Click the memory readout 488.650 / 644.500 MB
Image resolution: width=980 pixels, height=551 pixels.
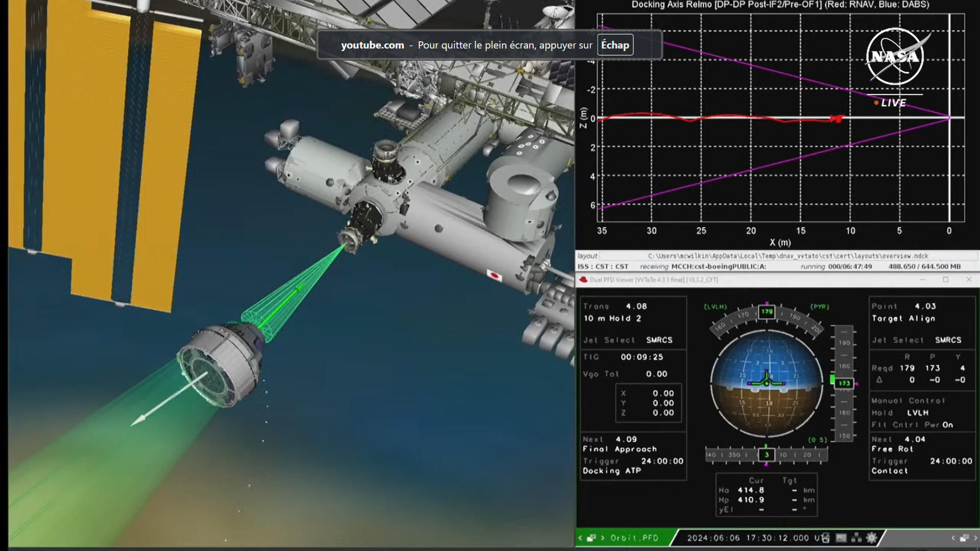tap(924, 267)
